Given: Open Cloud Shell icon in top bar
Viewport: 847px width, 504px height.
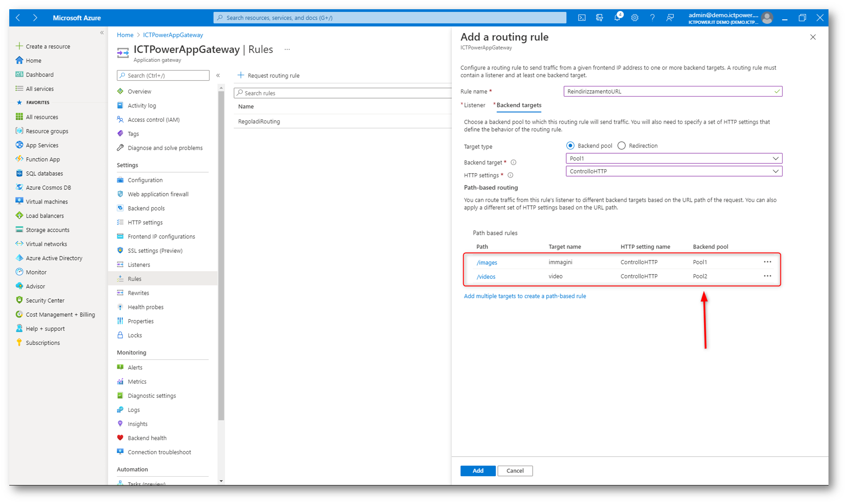Looking at the screenshot, I should (582, 18).
